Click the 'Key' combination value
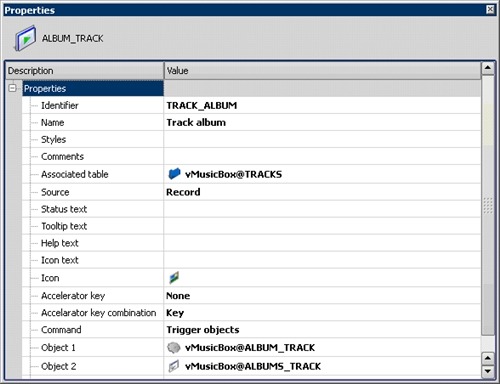500x384 pixels. (175, 313)
